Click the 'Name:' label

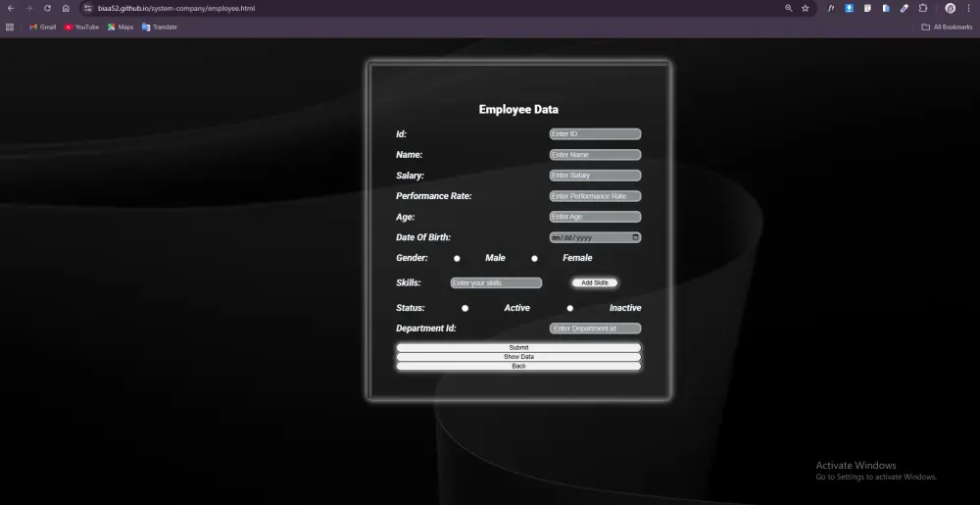coord(410,155)
